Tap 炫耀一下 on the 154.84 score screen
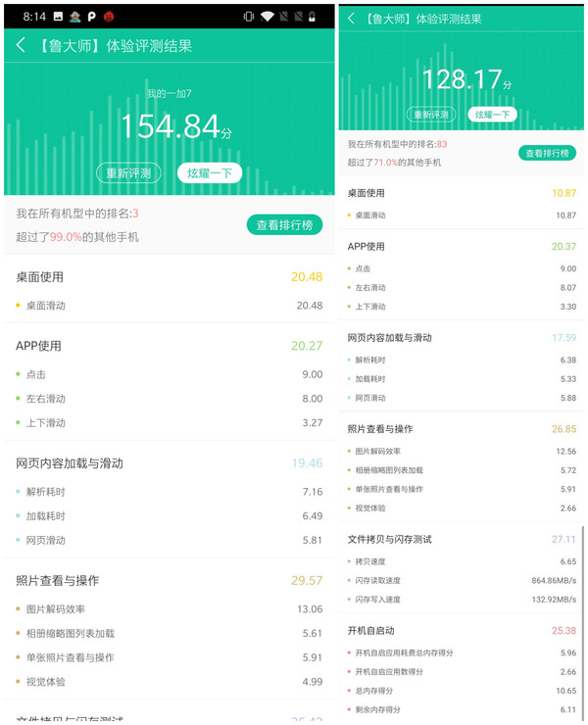 click(x=210, y=173)
